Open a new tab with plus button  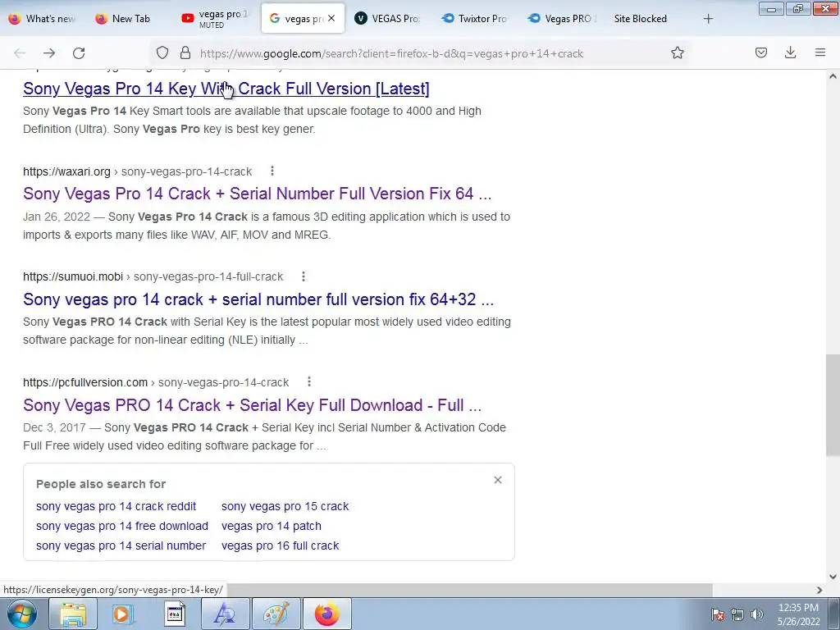(708, 19)
